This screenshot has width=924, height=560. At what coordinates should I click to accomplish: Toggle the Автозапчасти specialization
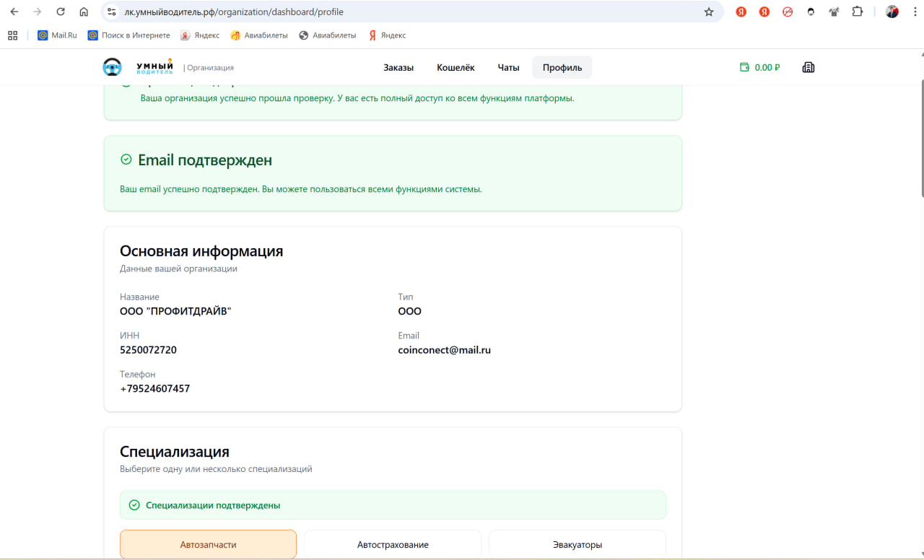point(208,544)
